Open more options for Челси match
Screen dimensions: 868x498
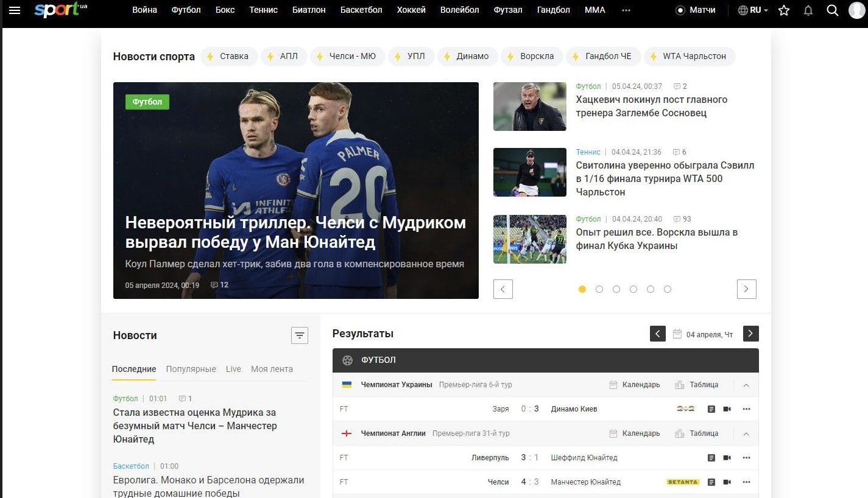[746, 482]
